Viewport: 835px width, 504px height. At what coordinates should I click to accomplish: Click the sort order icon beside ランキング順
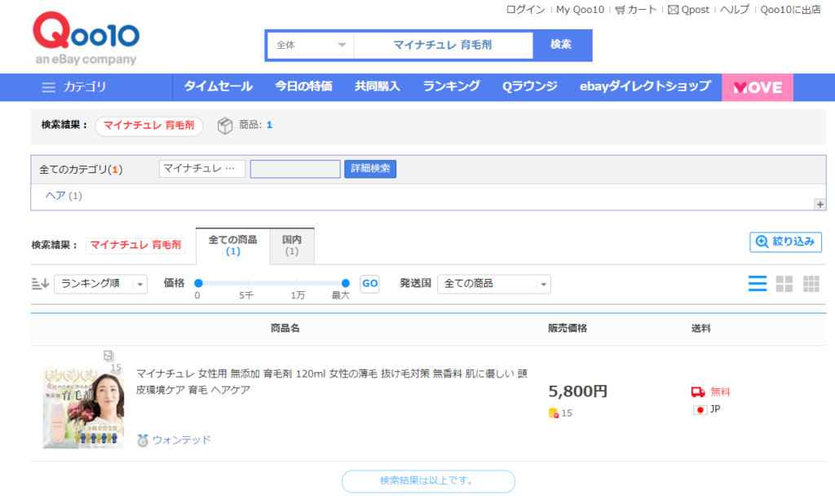pyautogui.click(x=41, y=284)
